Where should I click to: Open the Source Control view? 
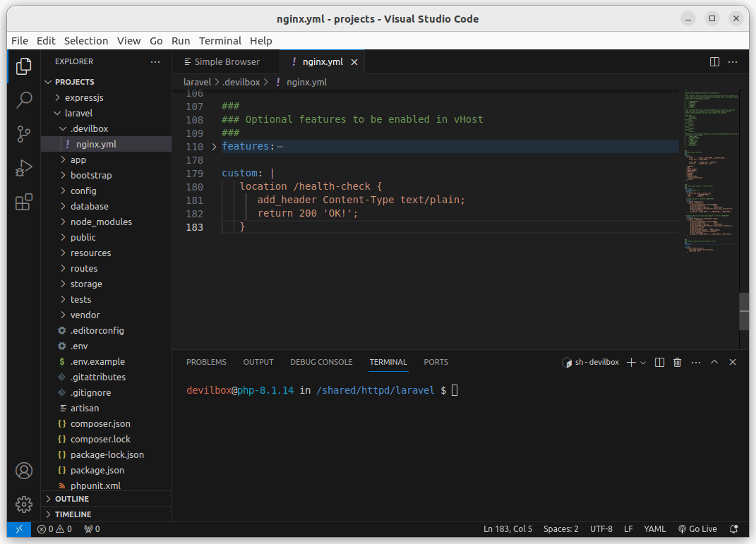[24, 133]
